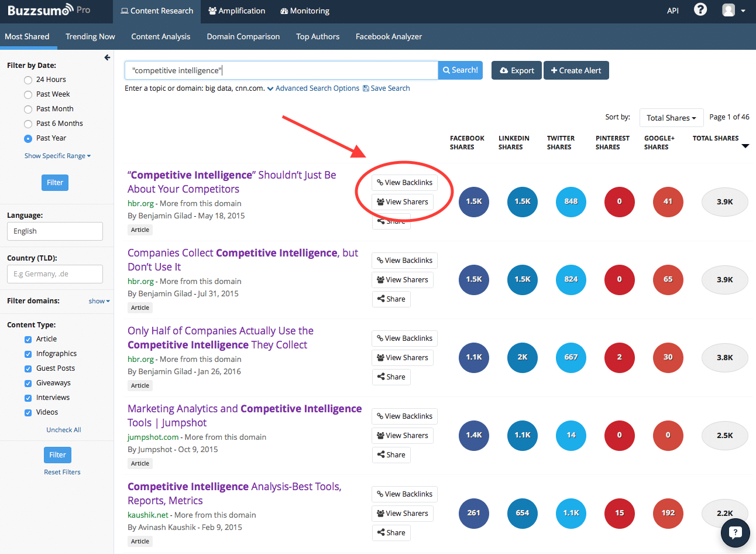The width and height of the screenshot is (756, 554).
Task: Click the Facebook shares 1.1K circle
Action: click(474, 357)
